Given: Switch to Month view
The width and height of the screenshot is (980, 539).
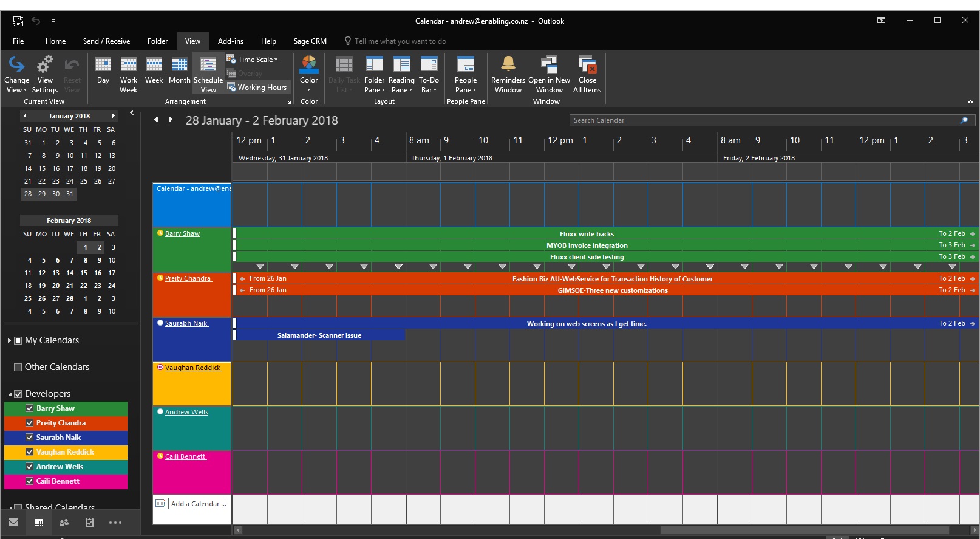Looking at the screenshot, I should pos(179,72).
